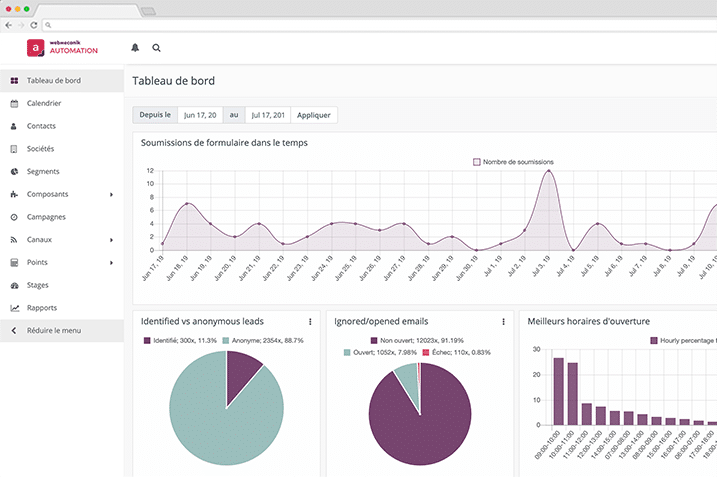Click the Échec legend color swatch
The image size is (717, 477).
(425, 353)
